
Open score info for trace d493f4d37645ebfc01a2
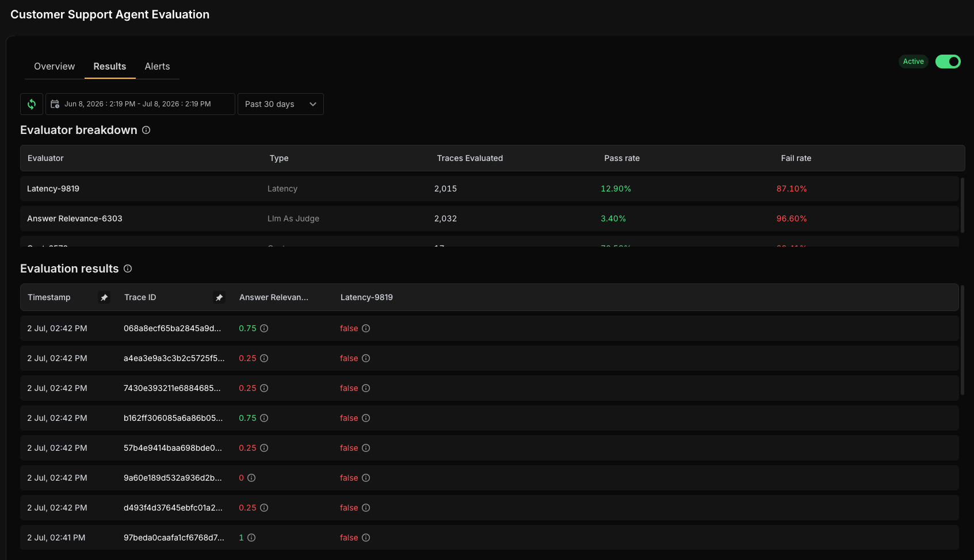click(264, 508)
